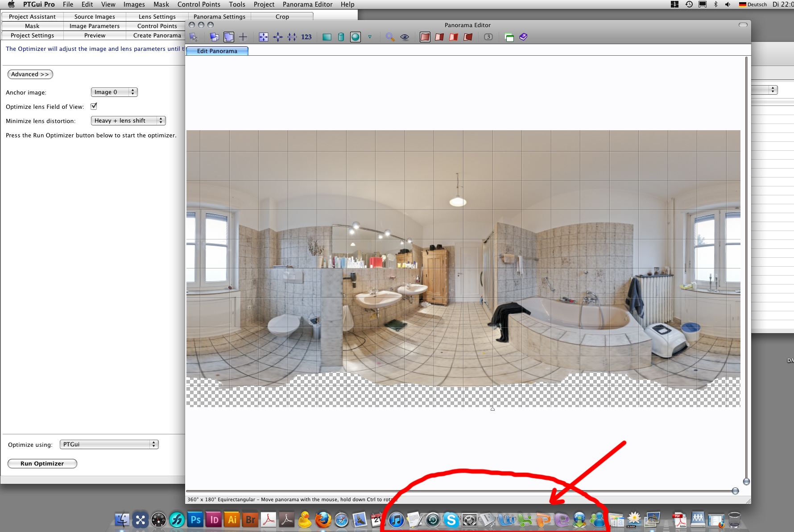Image resolution: width=794 pixels, height=532 pixels.
Task: Open the Panorama Editor menu
Action: click(x=307, y=4)
